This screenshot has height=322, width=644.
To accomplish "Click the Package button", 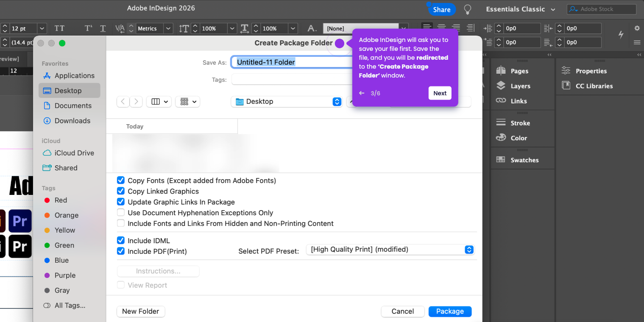I will click(450, 311).
